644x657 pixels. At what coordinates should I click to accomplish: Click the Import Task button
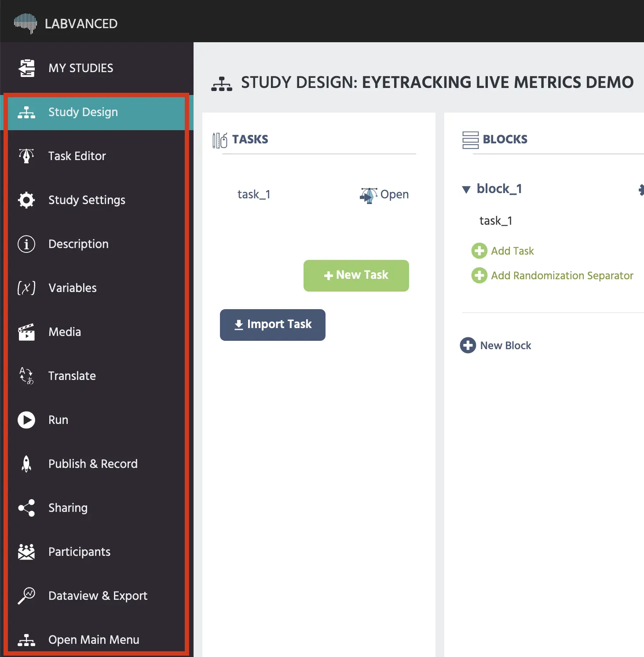[x=272, y=325]
